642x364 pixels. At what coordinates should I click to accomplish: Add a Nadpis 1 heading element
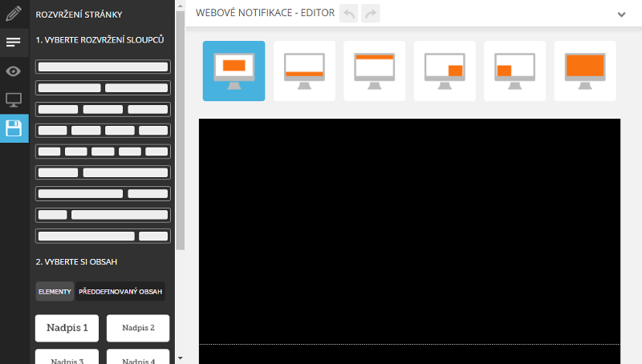pyautogui.click(x=67, y=328)
